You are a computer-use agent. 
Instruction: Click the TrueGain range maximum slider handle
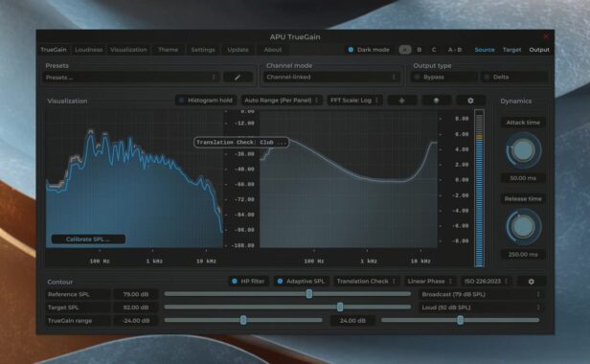[460, 320]
